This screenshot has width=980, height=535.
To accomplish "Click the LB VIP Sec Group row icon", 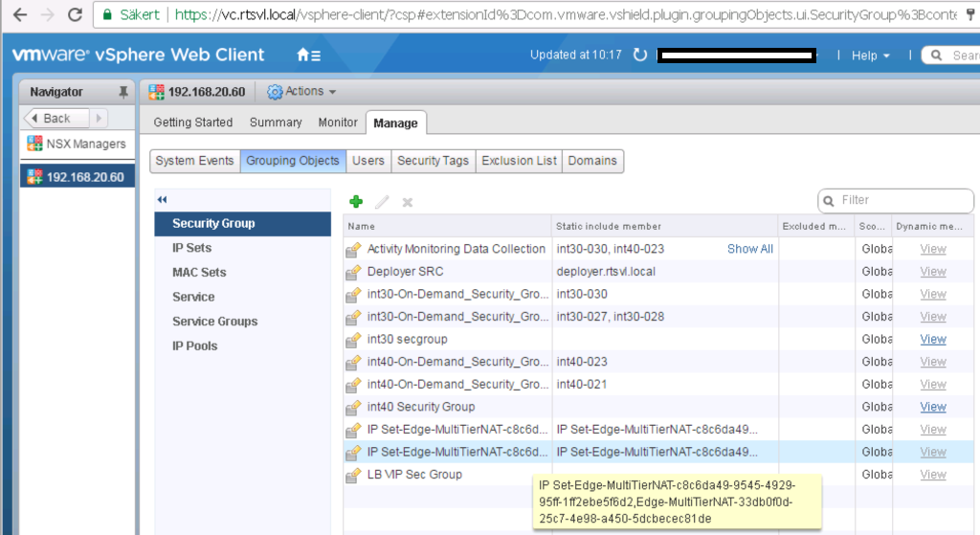I will (353, 475).
